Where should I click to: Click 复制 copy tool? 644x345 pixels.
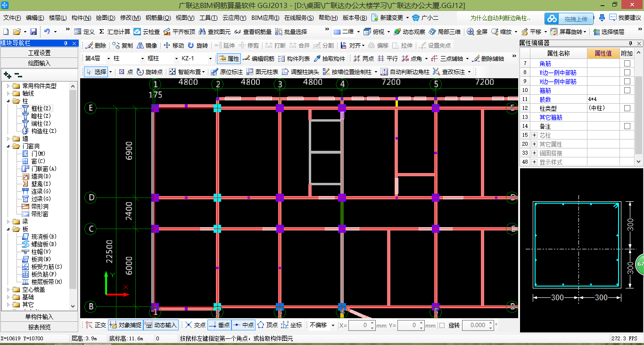(x=123, y=46)
